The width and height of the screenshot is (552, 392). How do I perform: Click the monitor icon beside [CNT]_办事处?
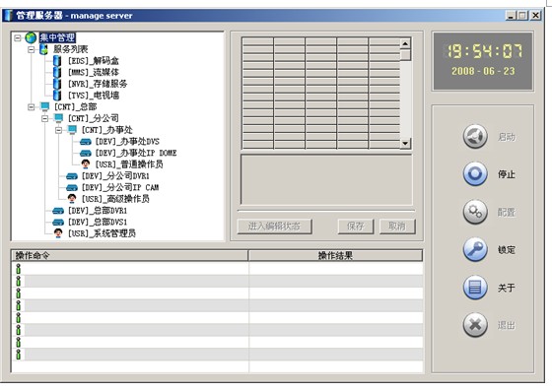(x=72, y=130)
